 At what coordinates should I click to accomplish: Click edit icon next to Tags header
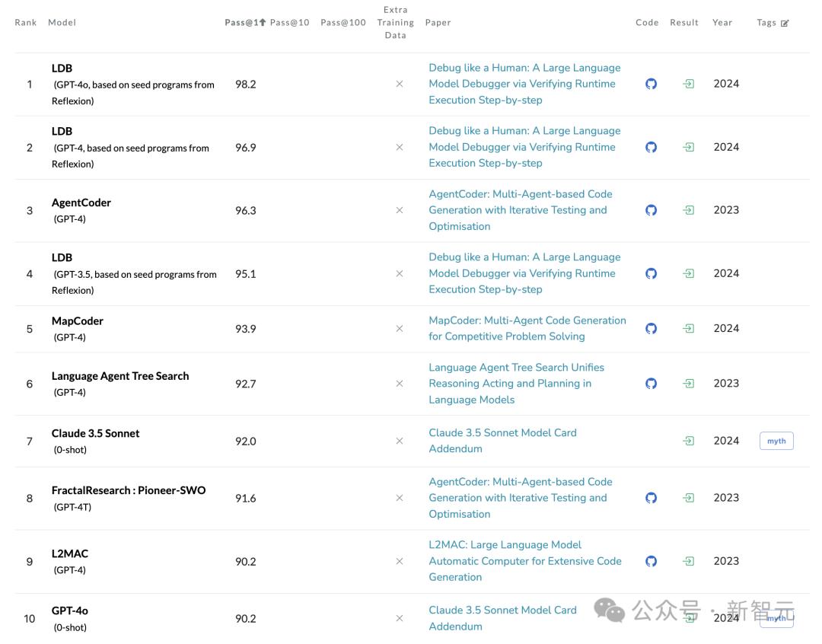pyautogui.click(x=785, y=23)
